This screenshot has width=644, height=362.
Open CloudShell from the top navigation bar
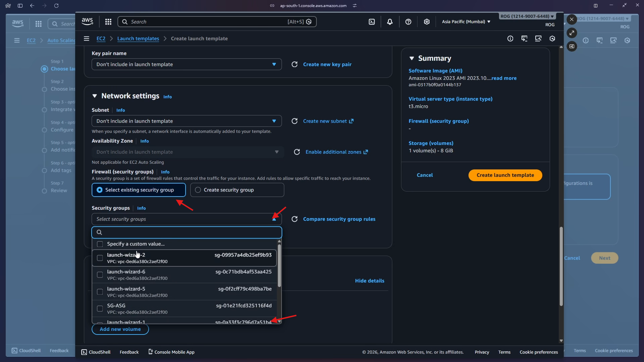point(373,21)
